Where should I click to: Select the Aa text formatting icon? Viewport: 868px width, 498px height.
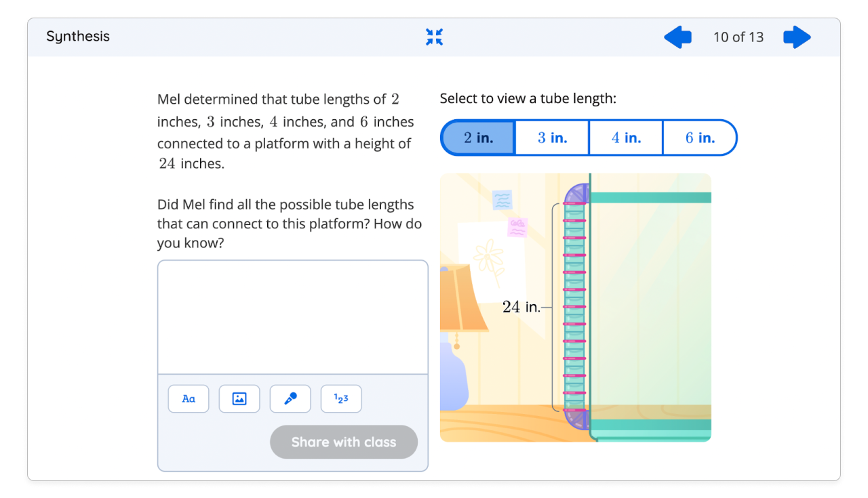[x=188, y=398]
